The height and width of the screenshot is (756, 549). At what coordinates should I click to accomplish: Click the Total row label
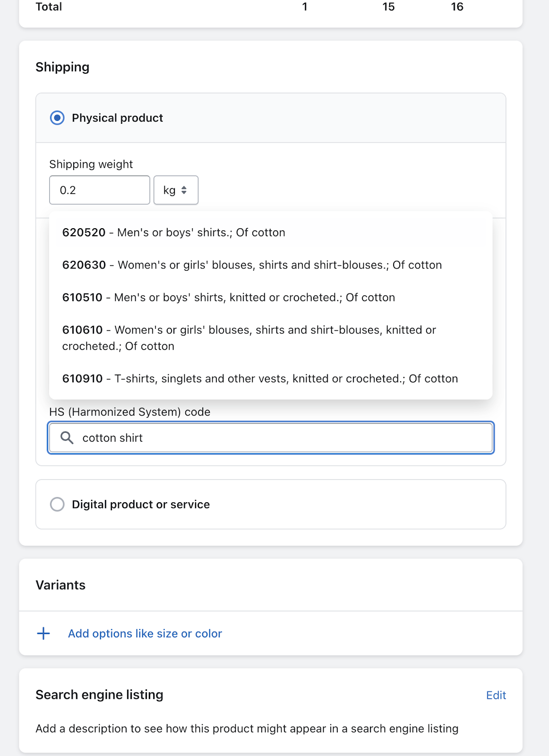(49, 7)
